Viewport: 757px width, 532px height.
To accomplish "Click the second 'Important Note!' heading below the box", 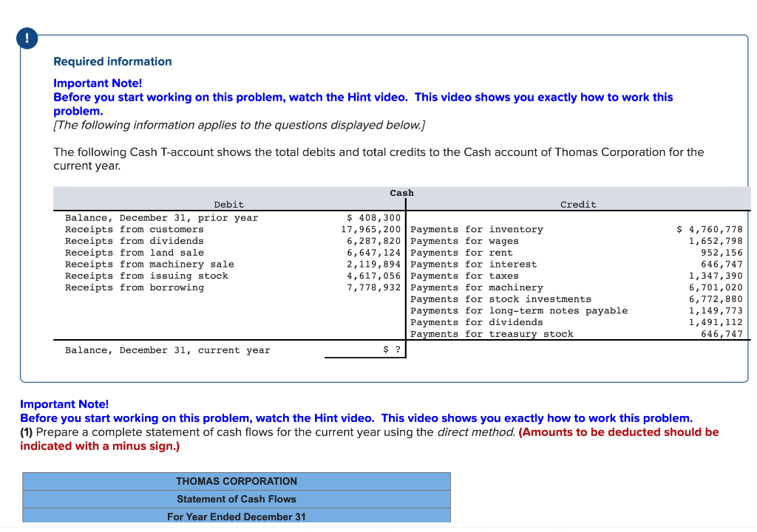I will [64, 404].
